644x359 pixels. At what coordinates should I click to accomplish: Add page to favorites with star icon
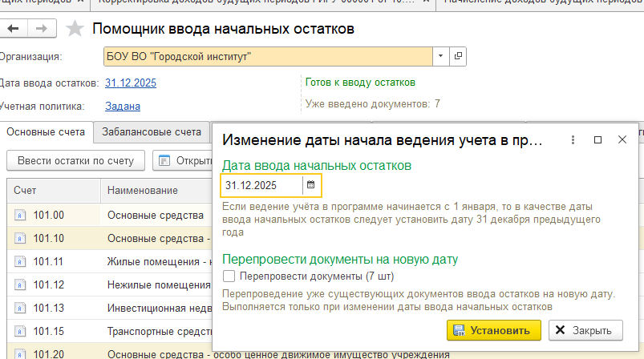75,29
